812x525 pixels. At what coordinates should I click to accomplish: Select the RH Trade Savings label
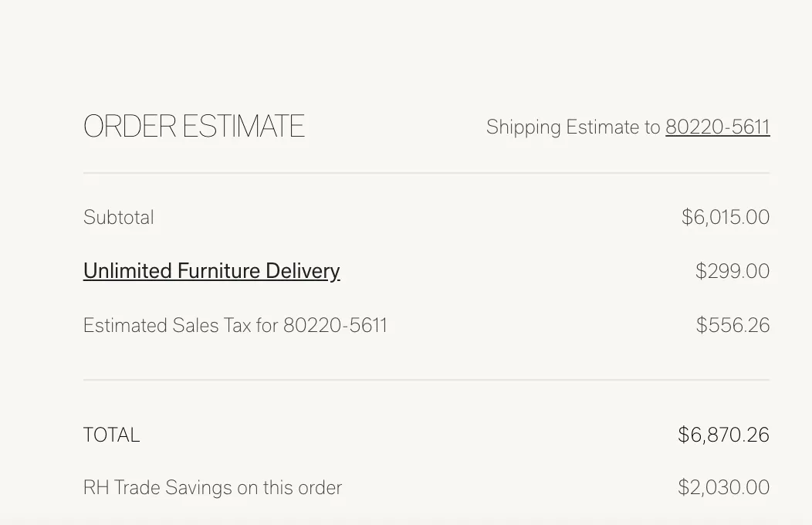(x=213, y=488)
